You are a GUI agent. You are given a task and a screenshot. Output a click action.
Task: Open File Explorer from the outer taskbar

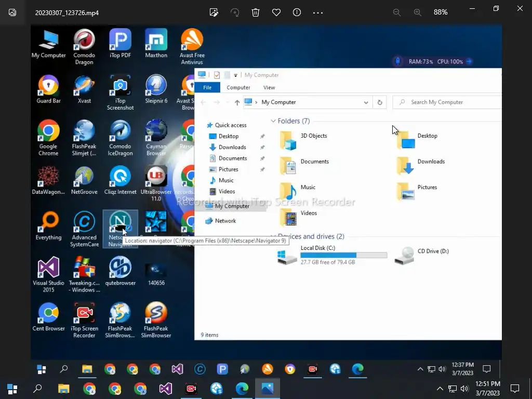click(63, 389)
